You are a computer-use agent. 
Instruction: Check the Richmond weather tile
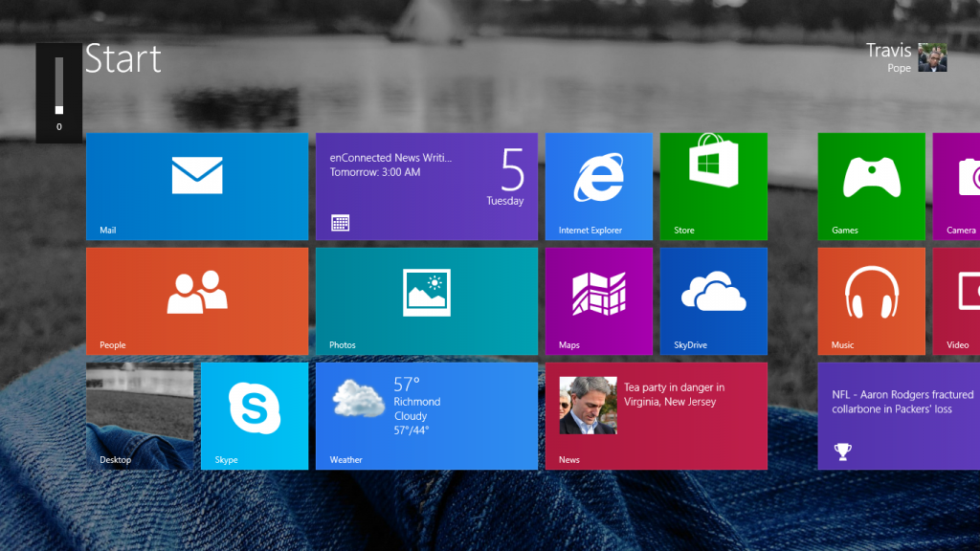[426, 416]
